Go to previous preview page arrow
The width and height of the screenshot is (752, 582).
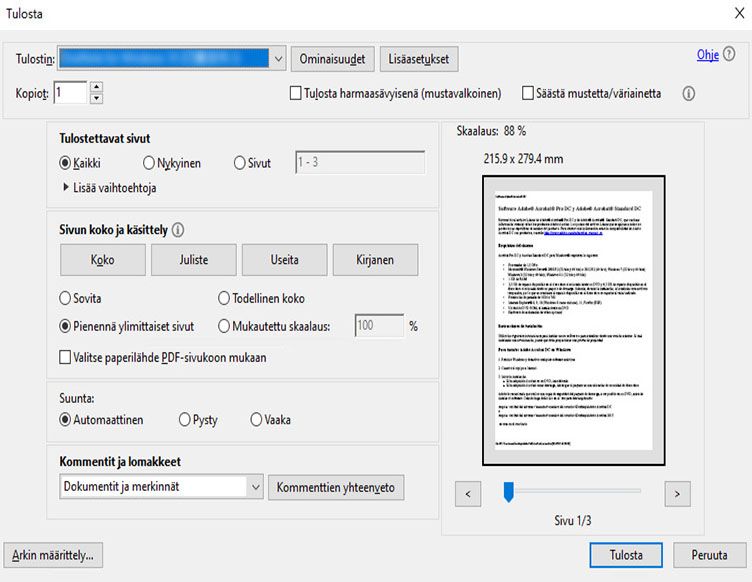[x=468, y=494]
